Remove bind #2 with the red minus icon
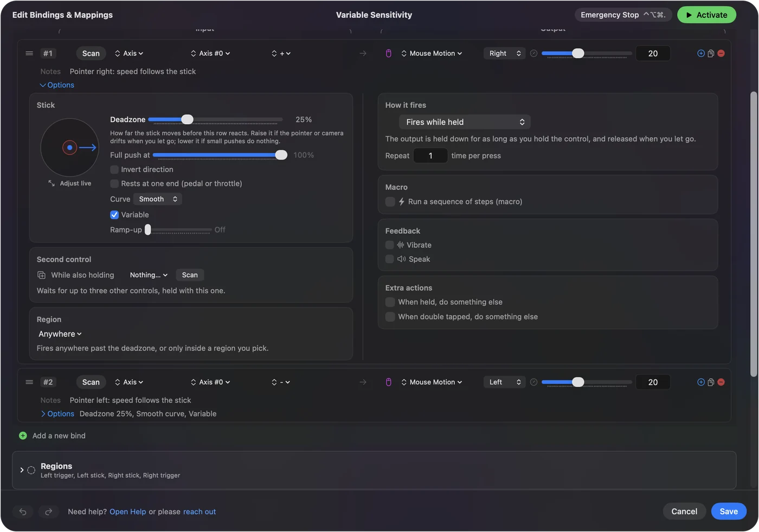This screenshot has width=759, height=532. (x=721, y=382)
